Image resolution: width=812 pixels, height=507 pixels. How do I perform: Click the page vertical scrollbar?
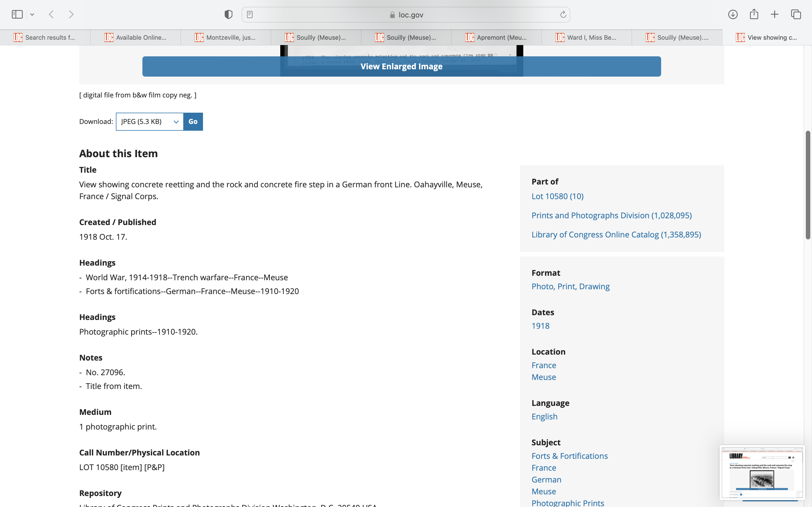coord(808,184)
